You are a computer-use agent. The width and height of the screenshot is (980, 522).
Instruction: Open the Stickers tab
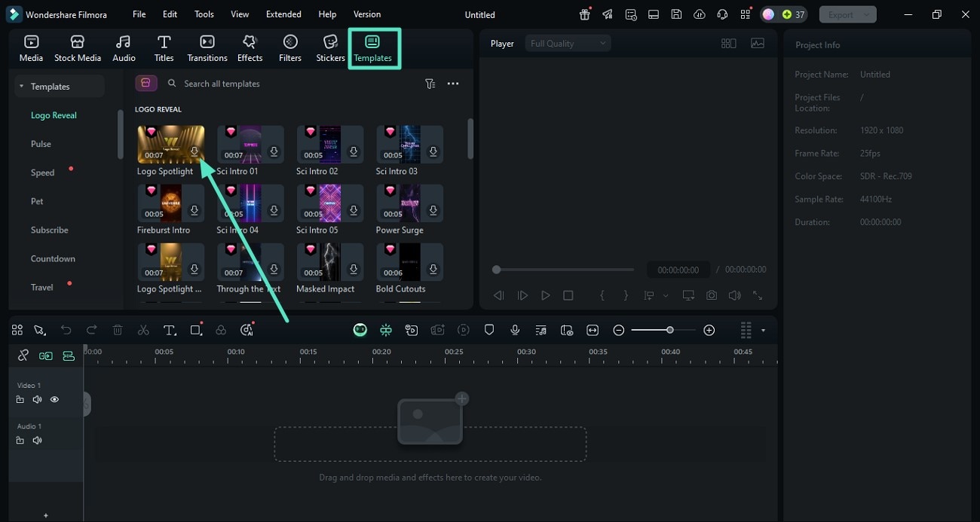(x=330, y=49)
